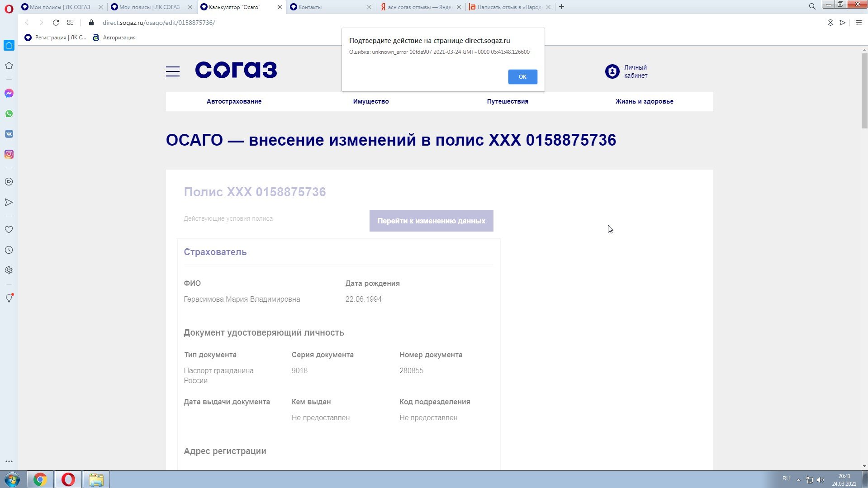Open the Авторизация bookmark
Viewport: 868px width, 488px height.
point(114,38)
